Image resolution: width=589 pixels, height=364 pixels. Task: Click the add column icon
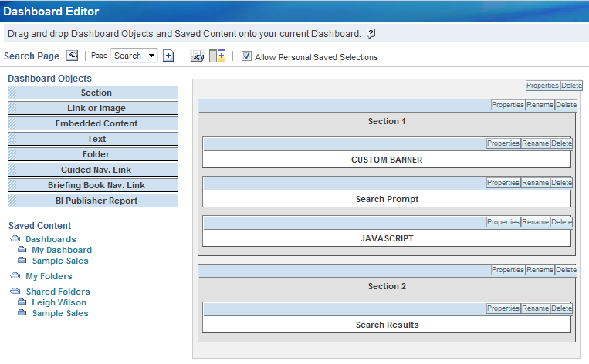218,56
